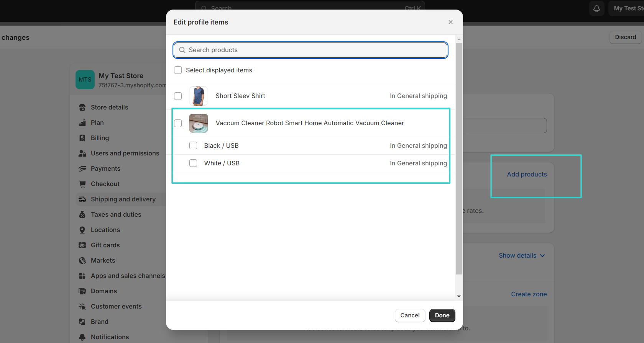Click the dialog vertical scrollbar thumb
The image size is (644, 343).
[459, 158]
